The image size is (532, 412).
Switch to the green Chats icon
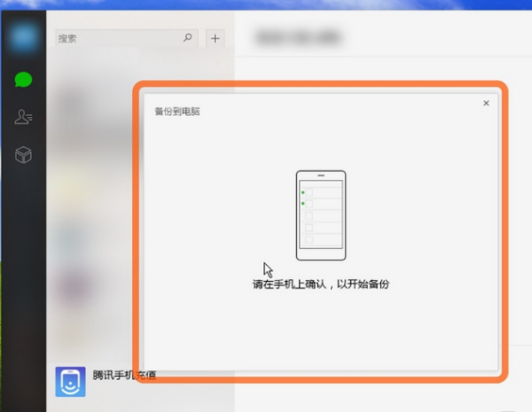tap(23, 80)
